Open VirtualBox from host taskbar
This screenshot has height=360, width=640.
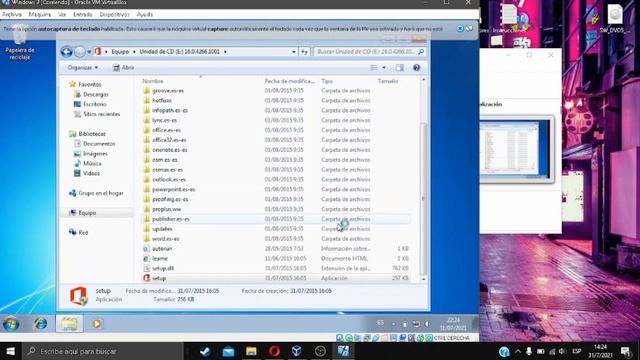[297, 351]
